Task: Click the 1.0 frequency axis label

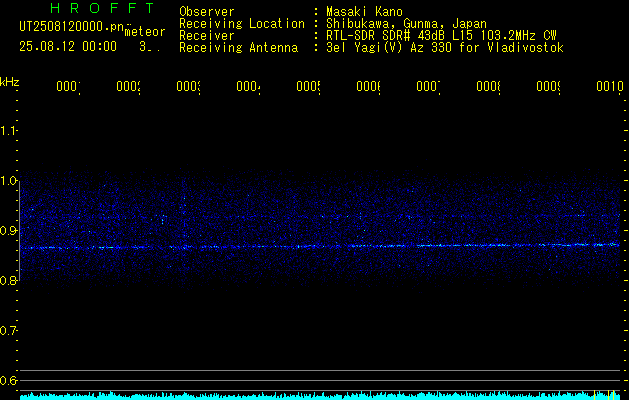Action: [x=8, y=180]
